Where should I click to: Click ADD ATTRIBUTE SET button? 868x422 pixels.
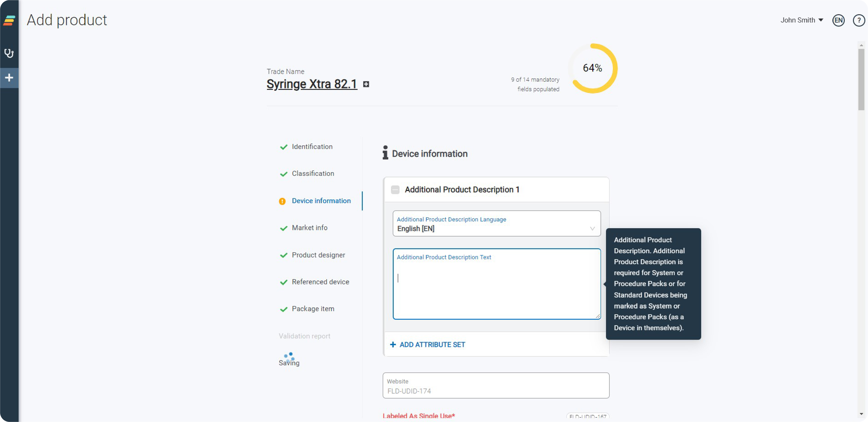[427, 345]
